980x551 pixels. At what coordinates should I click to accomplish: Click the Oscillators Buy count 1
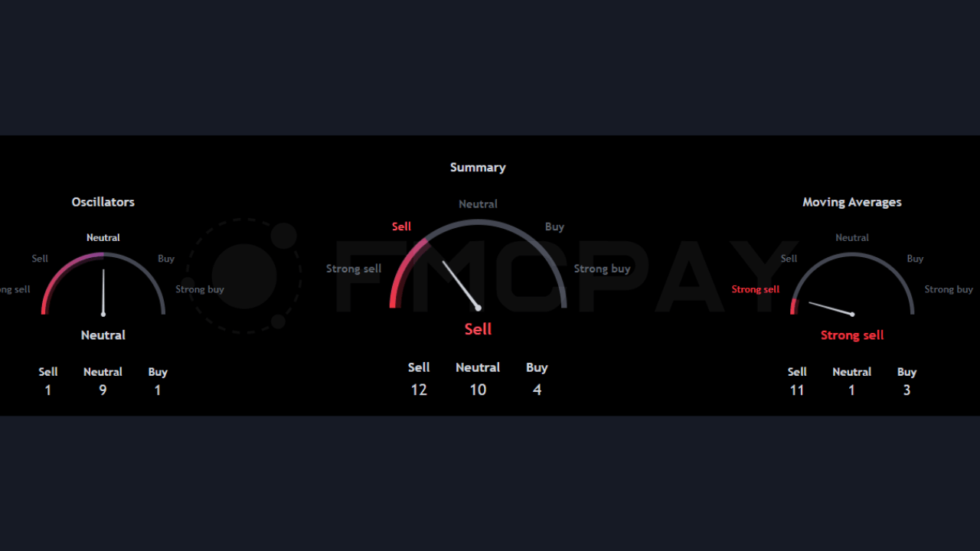[x=158, y=390]
